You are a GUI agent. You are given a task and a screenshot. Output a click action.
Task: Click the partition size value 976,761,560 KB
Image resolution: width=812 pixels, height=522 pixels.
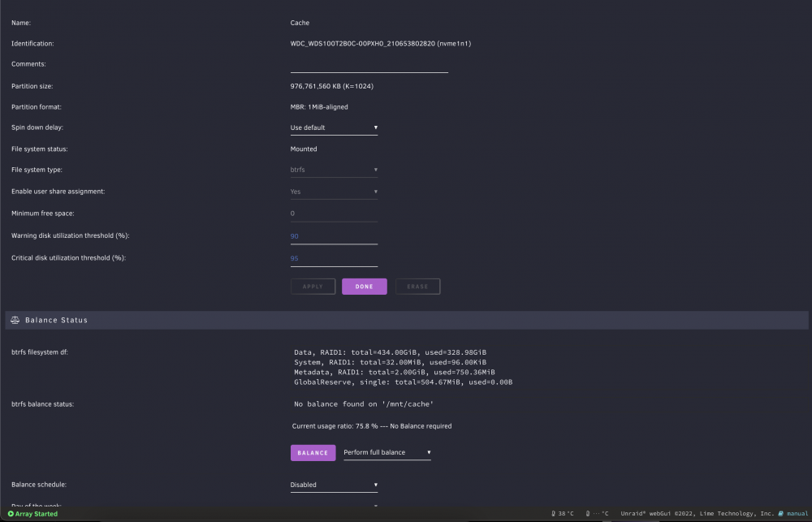point(332,86)
